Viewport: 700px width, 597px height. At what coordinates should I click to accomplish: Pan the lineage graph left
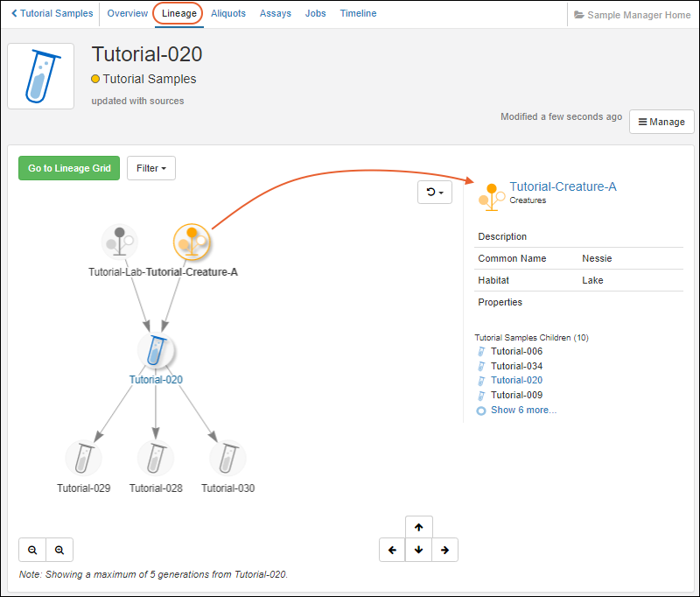point(392,550)
